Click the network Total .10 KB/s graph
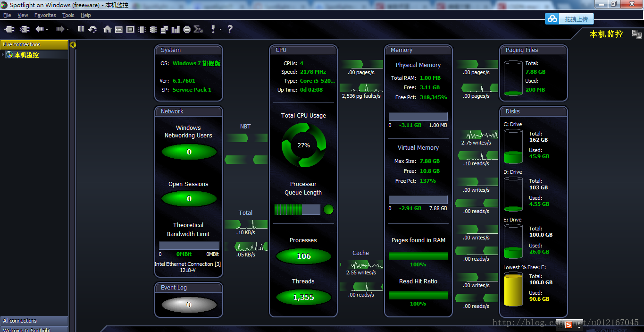This screenshot has width=644, height=332. [246, 224]
